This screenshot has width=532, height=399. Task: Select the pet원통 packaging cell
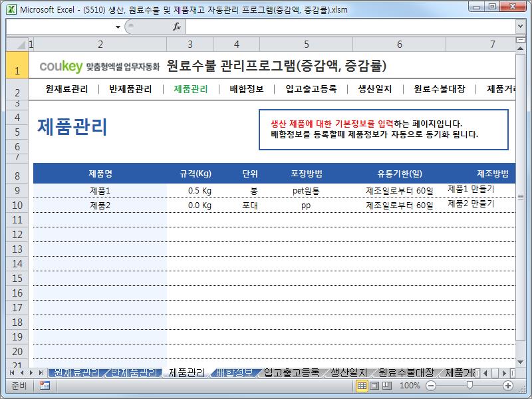[x=306, y=191]
